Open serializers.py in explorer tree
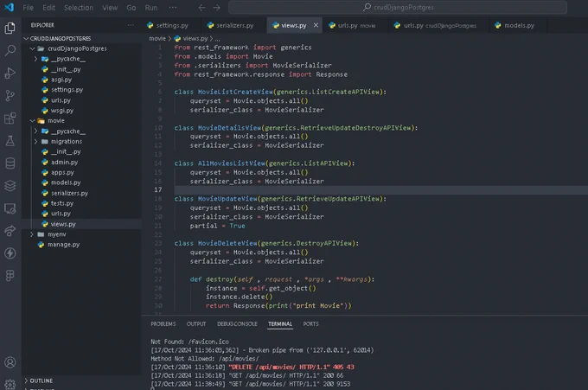Screen dimensions: 588x390 pos(69,193)
